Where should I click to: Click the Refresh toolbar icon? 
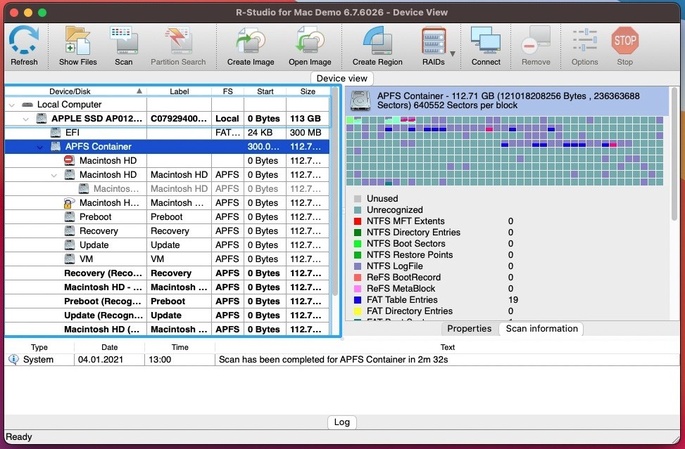tap(24, 40)
